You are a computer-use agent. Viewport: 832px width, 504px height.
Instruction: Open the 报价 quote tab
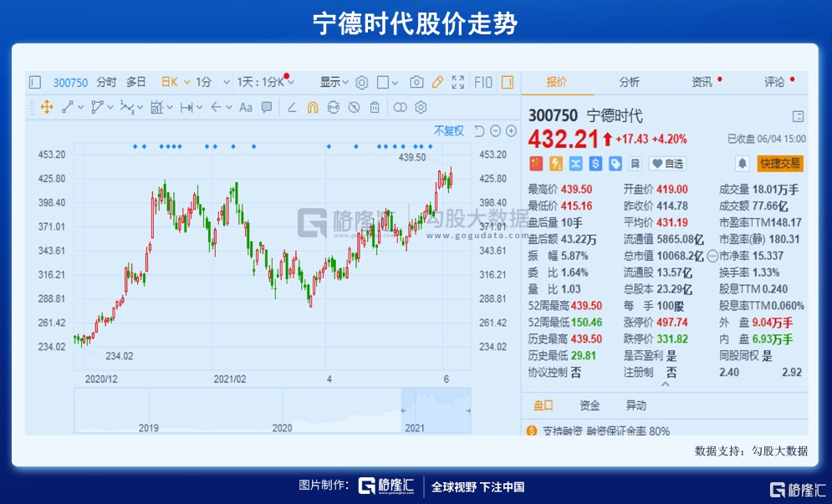[x=557, y=82]
